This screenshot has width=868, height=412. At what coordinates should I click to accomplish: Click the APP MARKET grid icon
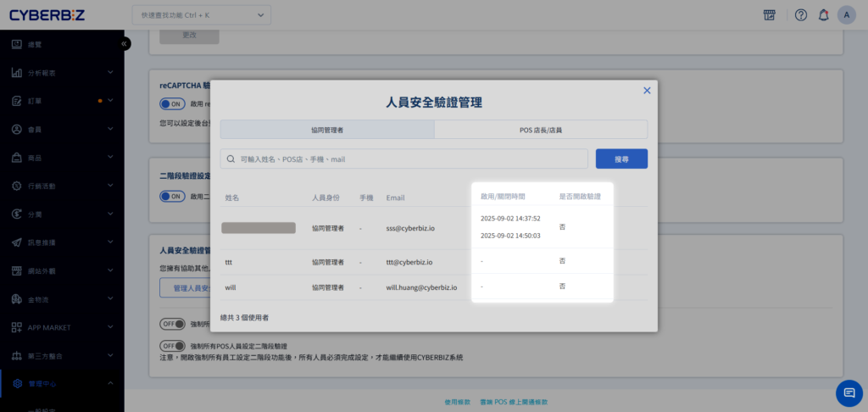17,327
